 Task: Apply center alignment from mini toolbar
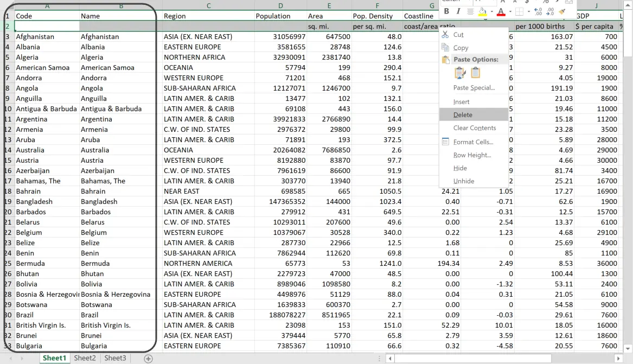470,12
